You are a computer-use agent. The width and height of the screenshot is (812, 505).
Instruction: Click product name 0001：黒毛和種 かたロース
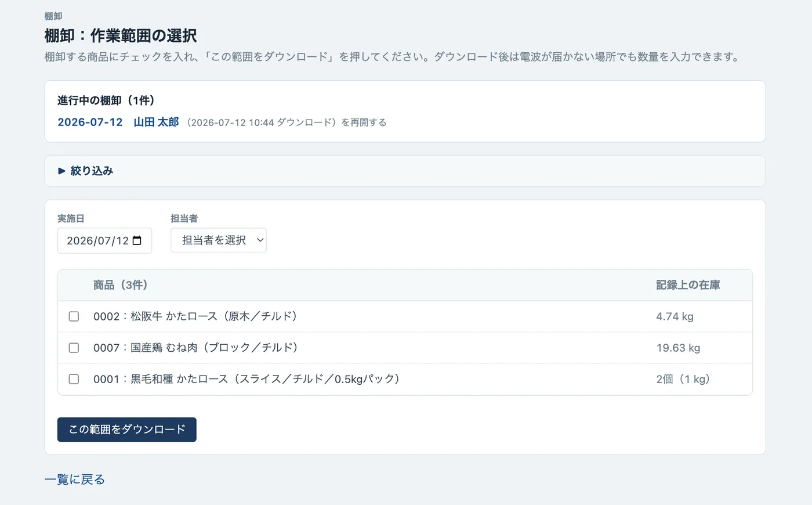pos(247,379)
